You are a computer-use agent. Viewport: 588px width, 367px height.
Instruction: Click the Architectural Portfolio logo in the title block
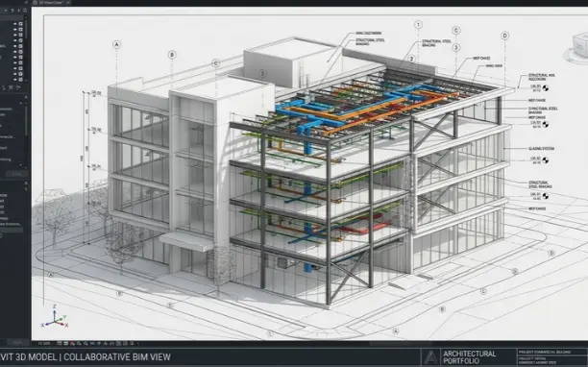[430, 357]
